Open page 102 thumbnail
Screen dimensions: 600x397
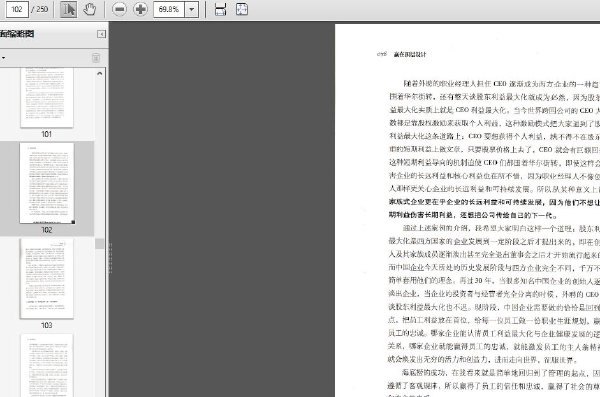[47, 183]
